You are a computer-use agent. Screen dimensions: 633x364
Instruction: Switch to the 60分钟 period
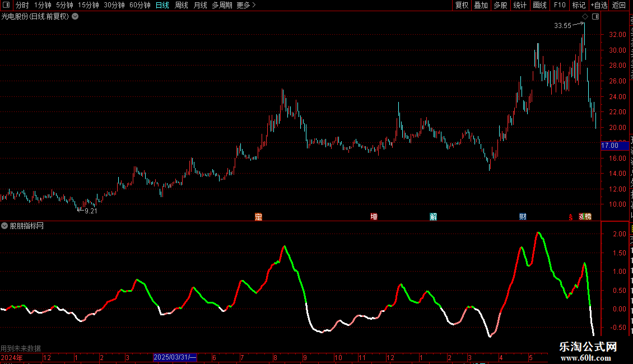139,5
